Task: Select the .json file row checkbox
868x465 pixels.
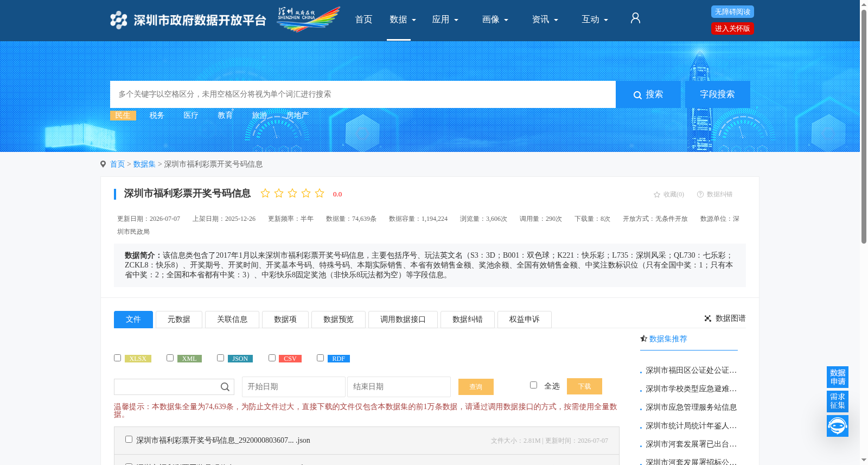Action: (x=129, y=439)
